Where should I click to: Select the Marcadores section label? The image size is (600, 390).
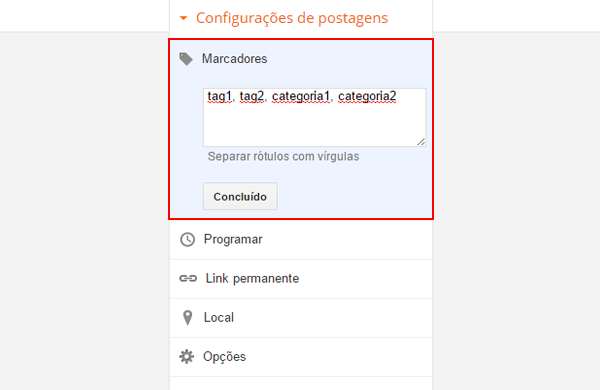click(235, 59)
